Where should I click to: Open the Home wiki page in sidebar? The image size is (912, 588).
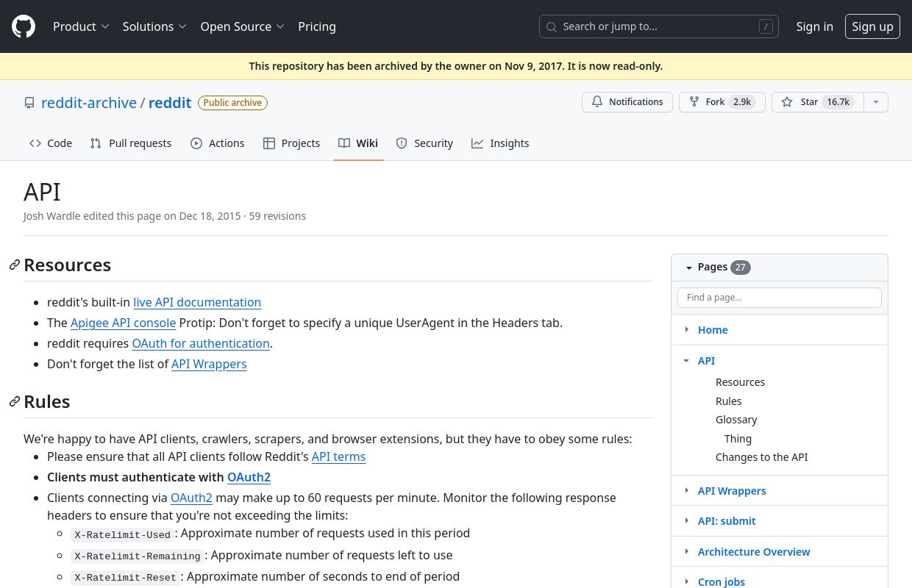point(713,330)
